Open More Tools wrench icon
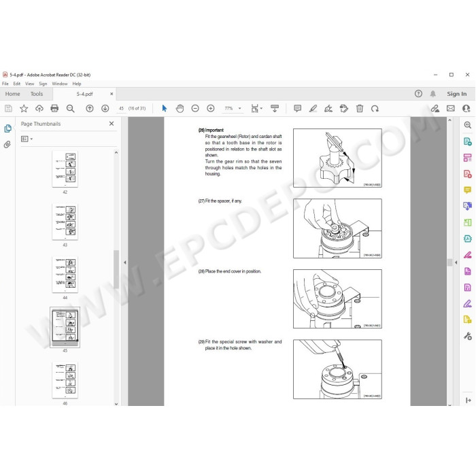Screen dimensions: 476x476 point(468,336)
